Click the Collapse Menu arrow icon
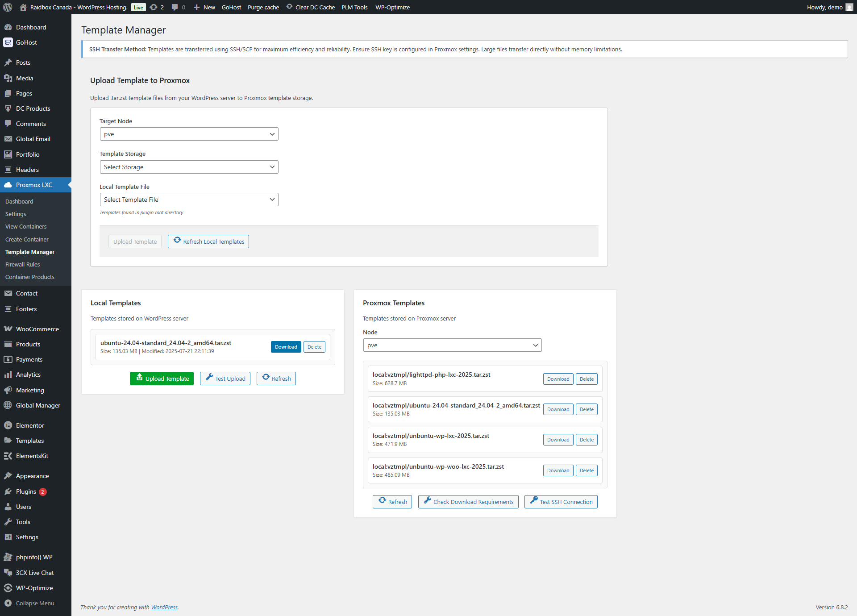The image size is (857, 616). 8,603
